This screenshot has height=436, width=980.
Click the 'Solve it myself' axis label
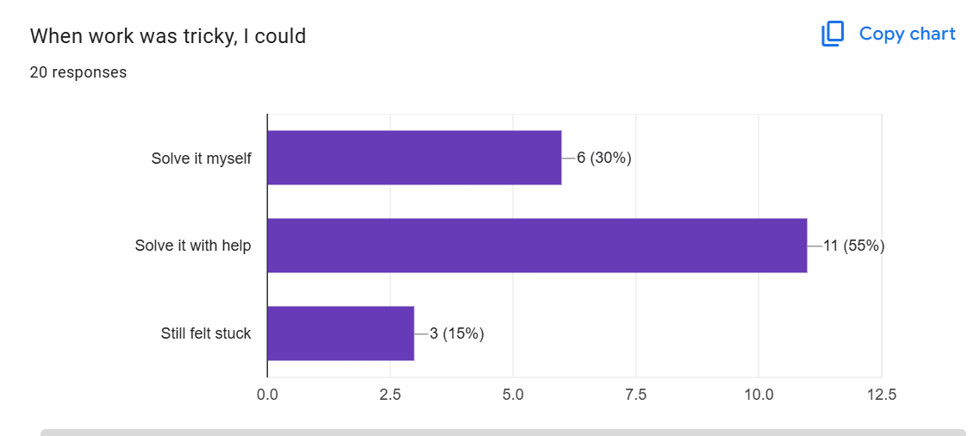point(201,159)
